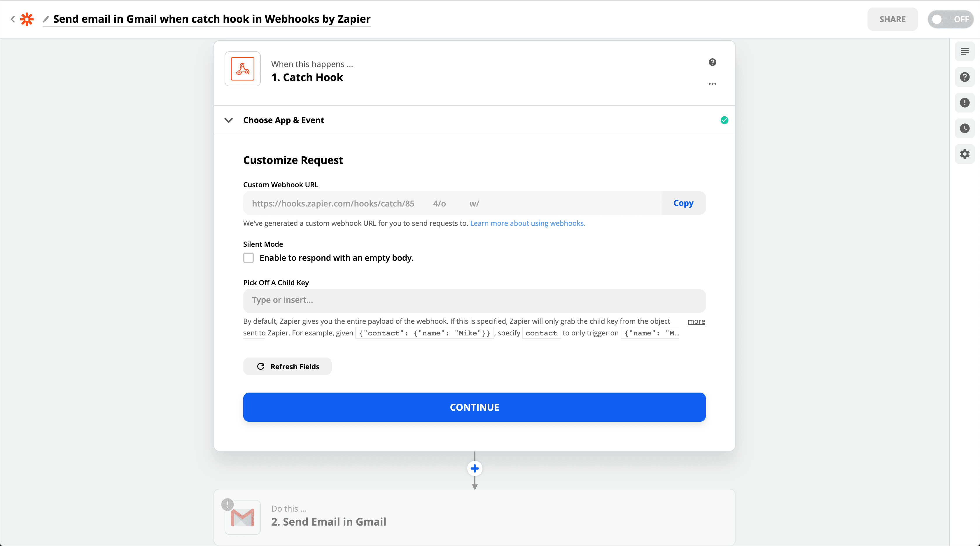Viewport: 980px width, 546px height.
Task: Click the blue CONTINUE button
Action: 474,407
